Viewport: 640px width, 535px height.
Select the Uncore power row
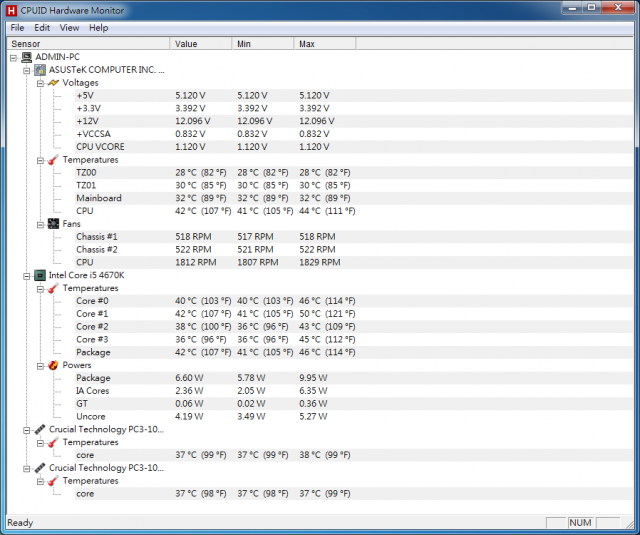[354, 417]
